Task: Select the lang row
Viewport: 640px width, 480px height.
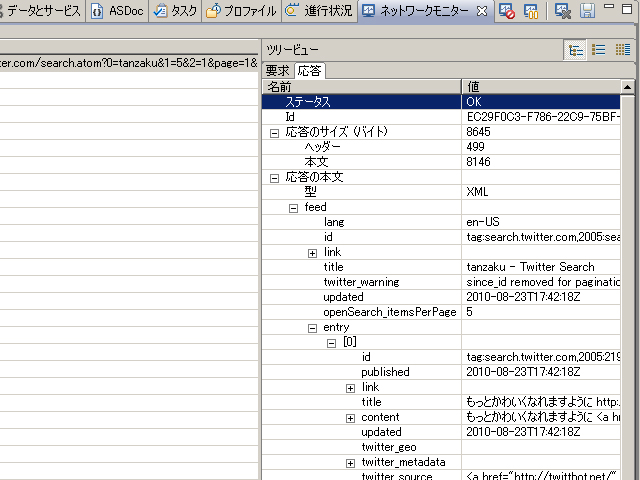Action: (441, 222)
